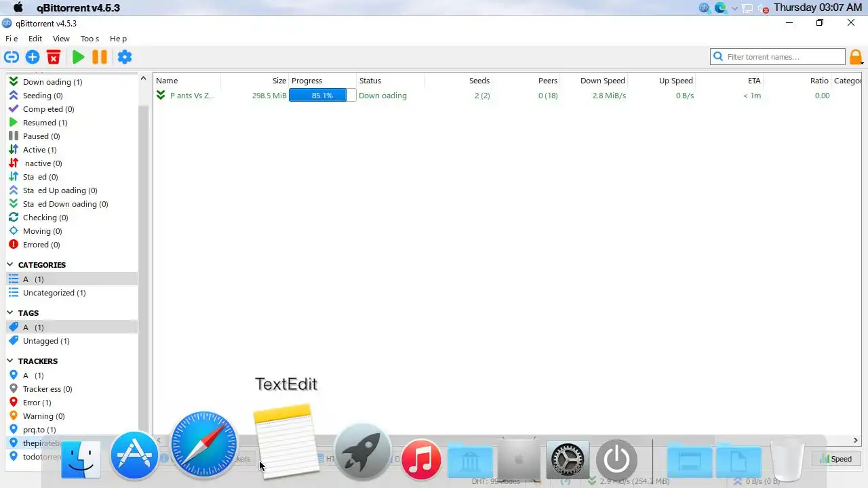868x488 pixels.
Task: Click the Add Torrent Link toolbar icon
Action: click(x=12, y=57)
